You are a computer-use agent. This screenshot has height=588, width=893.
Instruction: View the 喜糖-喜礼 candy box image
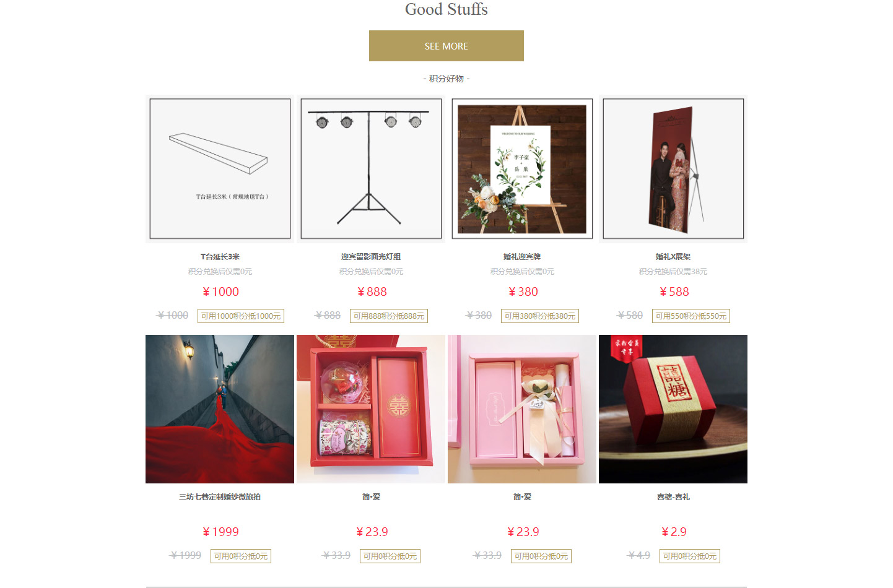coord(673,409)
